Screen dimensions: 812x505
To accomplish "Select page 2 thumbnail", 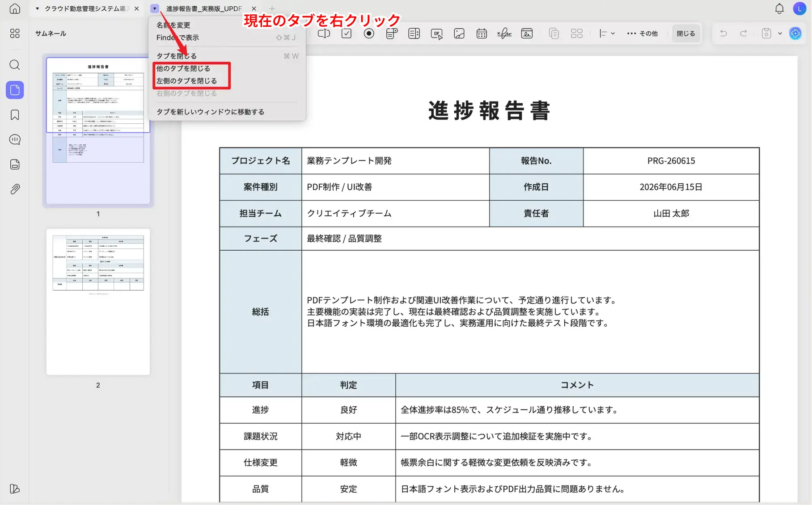I will [98, 302].
